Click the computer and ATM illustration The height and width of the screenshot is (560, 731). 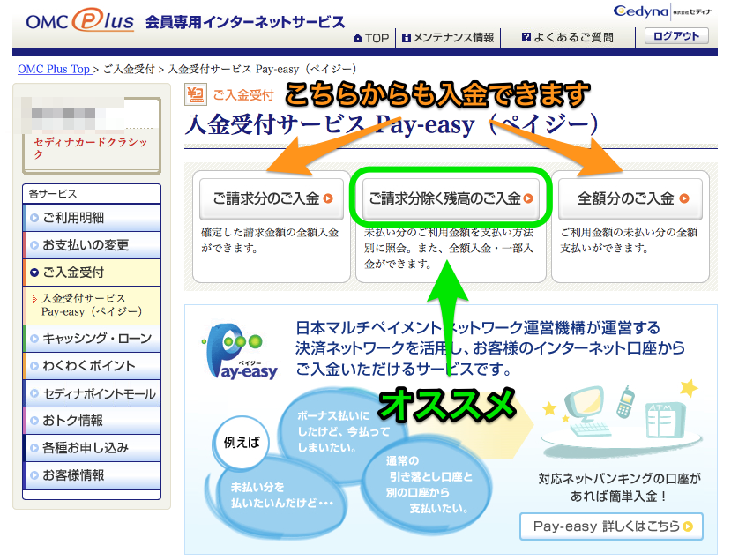tap(622, 417)
